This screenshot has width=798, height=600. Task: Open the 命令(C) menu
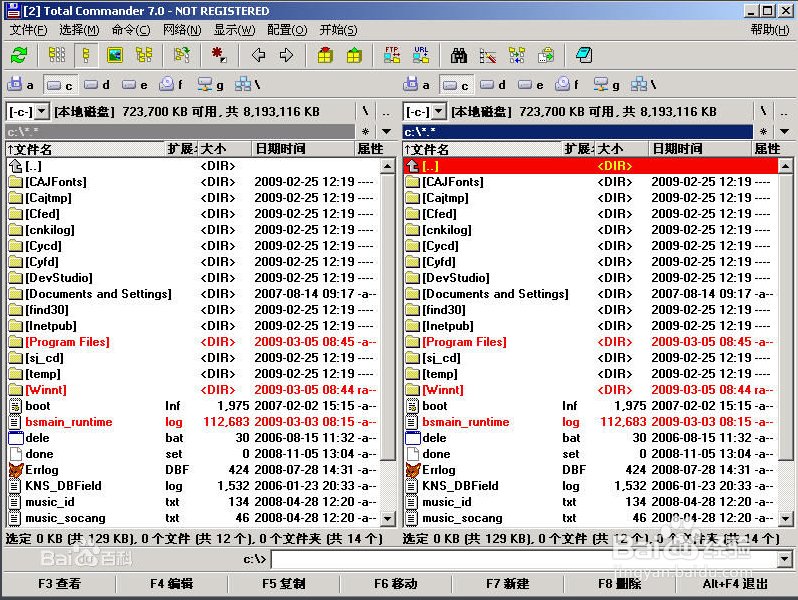point(131,30)
